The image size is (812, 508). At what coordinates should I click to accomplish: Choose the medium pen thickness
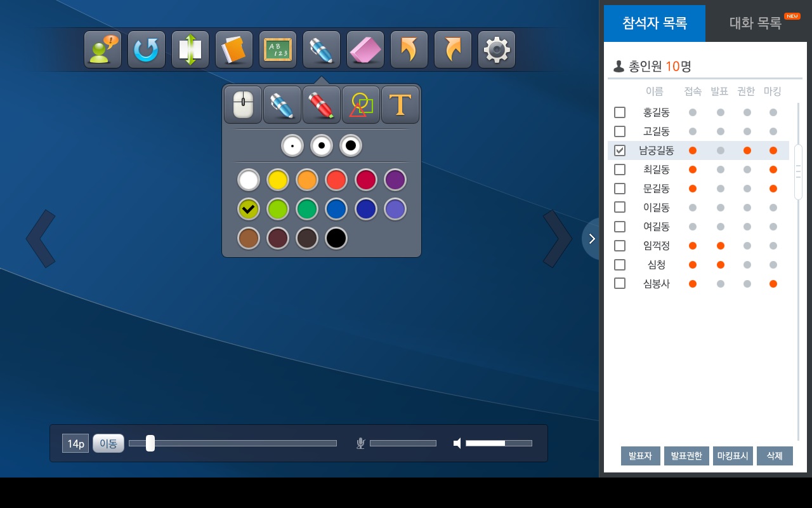(322, 145)
